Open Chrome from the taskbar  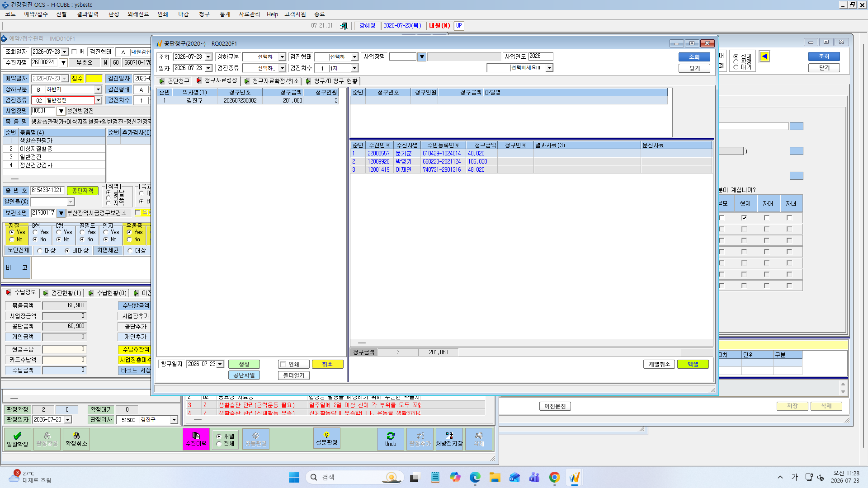pyautogui.click(x=554, y=477)
